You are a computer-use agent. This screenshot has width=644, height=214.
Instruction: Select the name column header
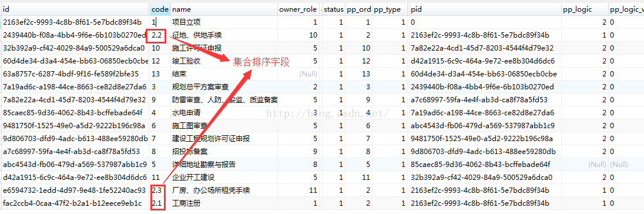pos(224,9)
